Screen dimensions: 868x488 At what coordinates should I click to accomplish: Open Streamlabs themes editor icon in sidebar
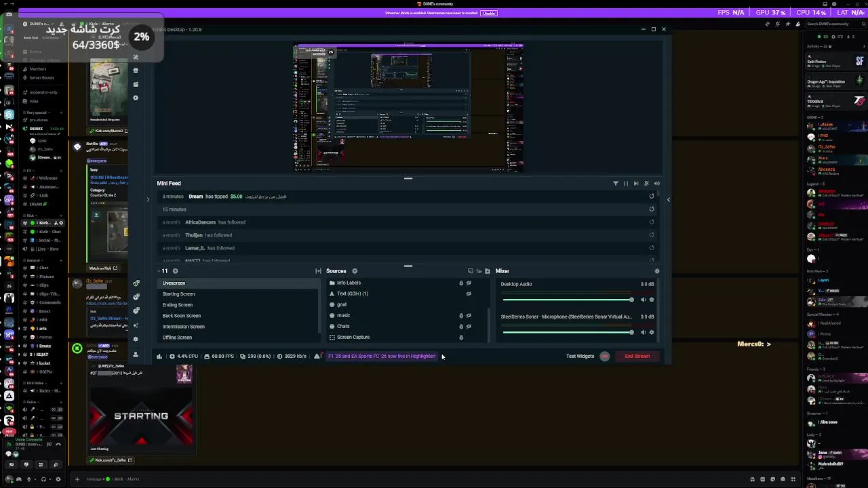pyautogui.click(x=136, y=58)
